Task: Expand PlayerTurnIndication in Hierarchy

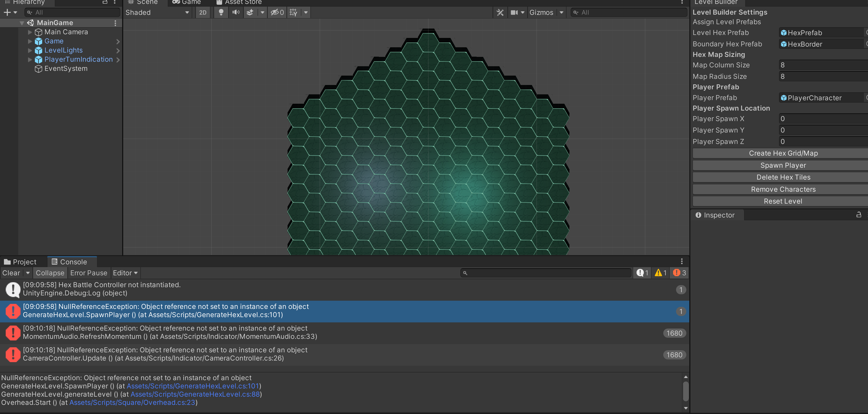Action: coord(30,59)
